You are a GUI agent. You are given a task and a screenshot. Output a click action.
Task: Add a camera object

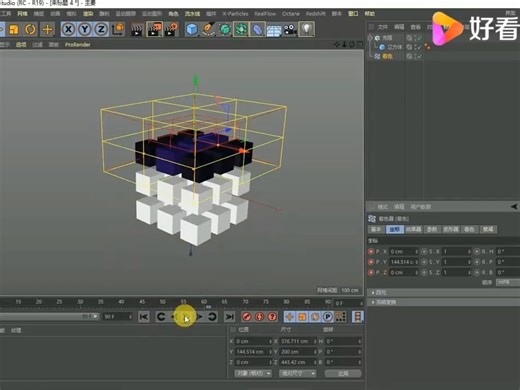(290, 29)
